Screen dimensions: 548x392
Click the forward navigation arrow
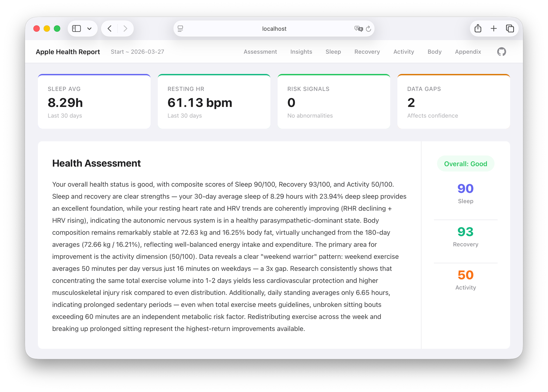coord(125,28)
